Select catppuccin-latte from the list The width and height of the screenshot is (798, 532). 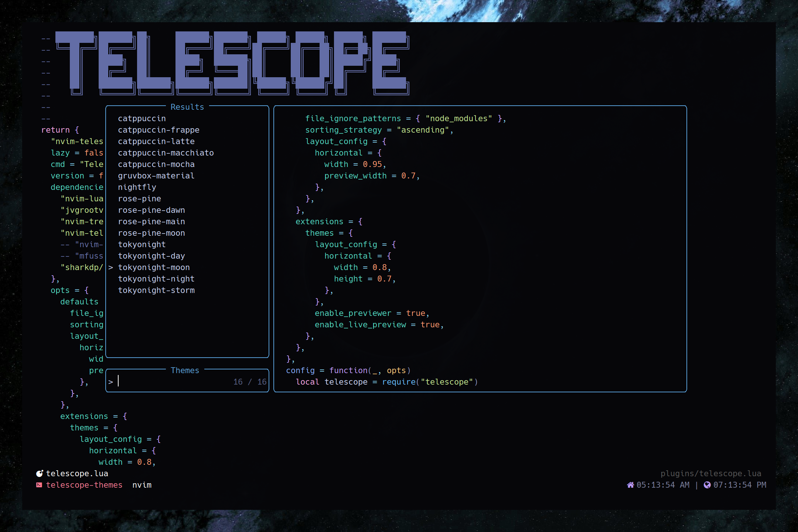point(156,141)
